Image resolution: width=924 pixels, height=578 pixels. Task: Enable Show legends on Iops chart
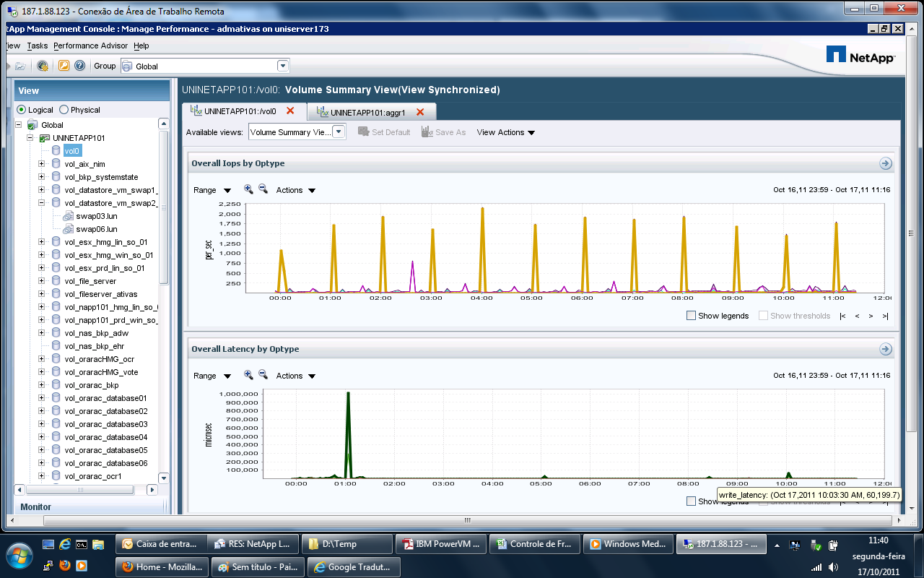(691, 316)
